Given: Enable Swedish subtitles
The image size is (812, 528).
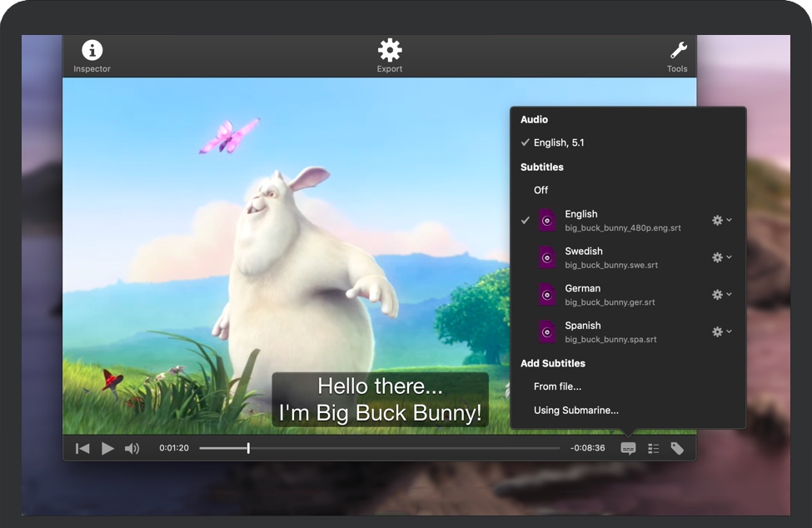Looking at the screenshot, I should (x=583, y=257).
